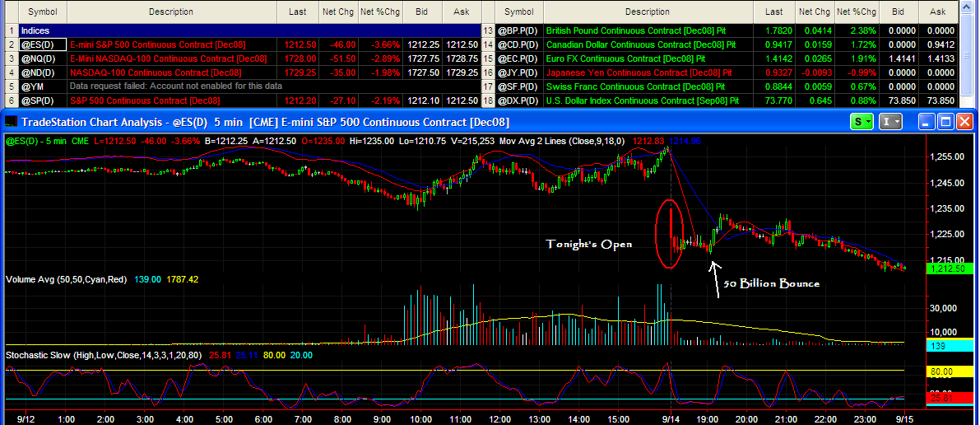Select the @CD.P(D) Canadian Dollar symbol
This screenshot has height=425, width=980.
518,44
